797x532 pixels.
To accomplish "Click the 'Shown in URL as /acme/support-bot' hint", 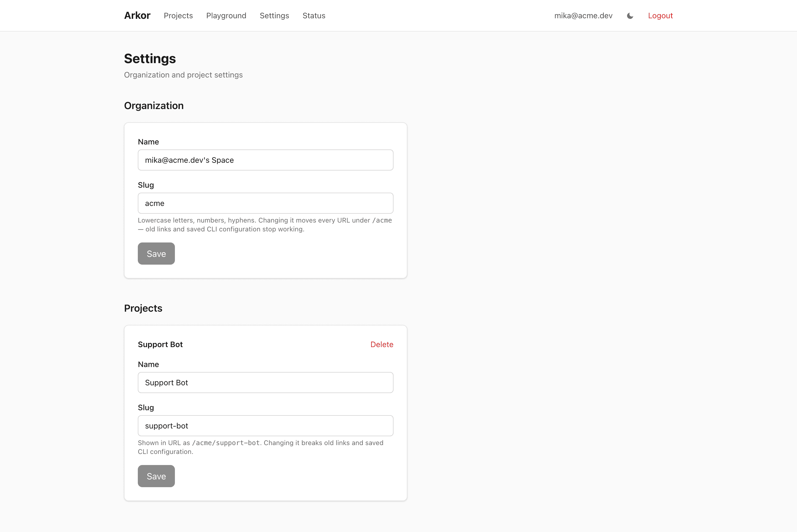I will (260, 447).
